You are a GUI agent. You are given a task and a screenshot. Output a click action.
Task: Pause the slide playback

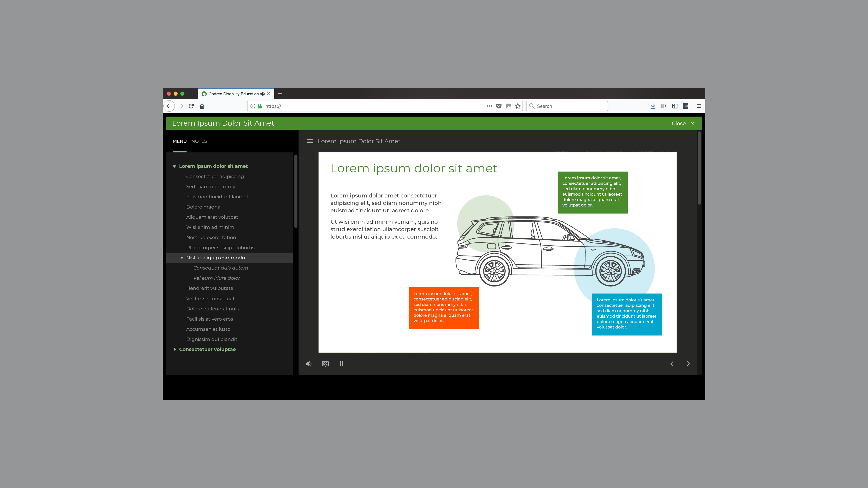click(341, 363)
